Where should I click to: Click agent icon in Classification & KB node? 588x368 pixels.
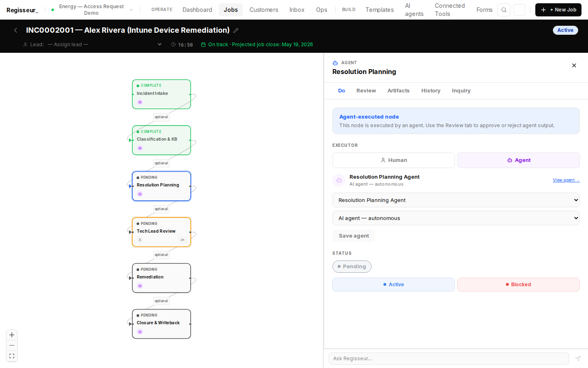[x=140, y=148]
